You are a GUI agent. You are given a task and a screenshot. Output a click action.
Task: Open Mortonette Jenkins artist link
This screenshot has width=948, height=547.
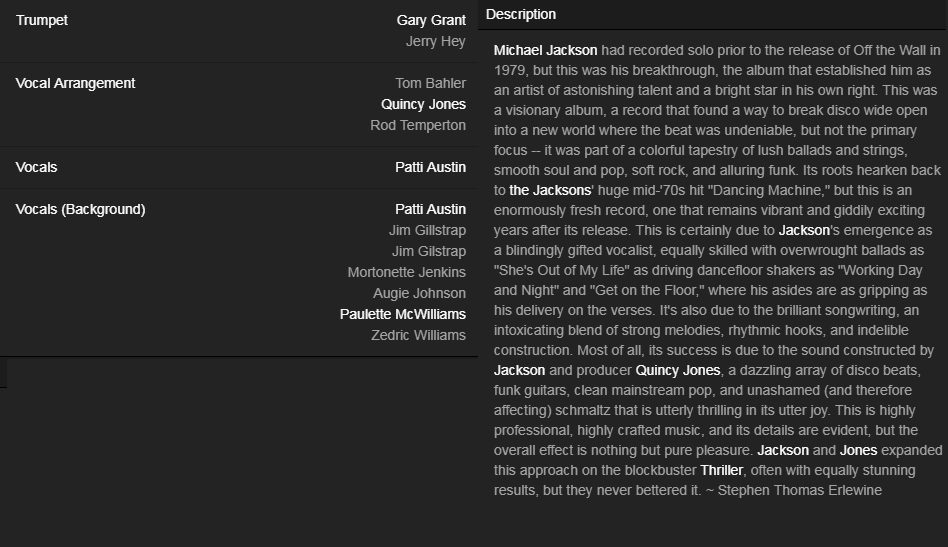[x=406, y=272]
